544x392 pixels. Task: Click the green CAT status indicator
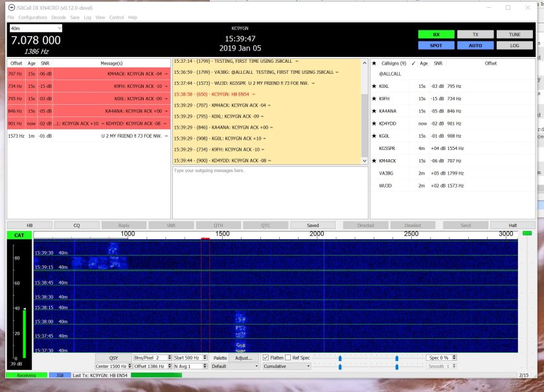tap(19, 235)
